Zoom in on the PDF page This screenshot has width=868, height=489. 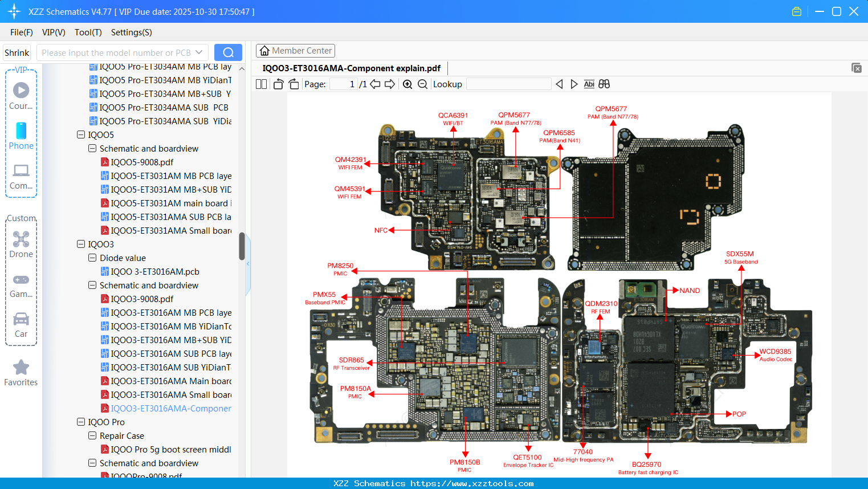coord(407,84)
